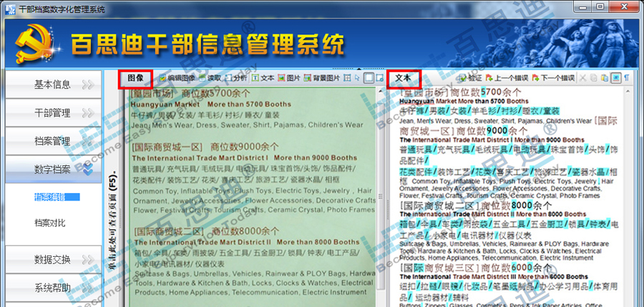This screenshot has width=644, height=307.
Task: Click '普通玩具/充气玩具' line in the image pane
Action: (x=245, y=169)
